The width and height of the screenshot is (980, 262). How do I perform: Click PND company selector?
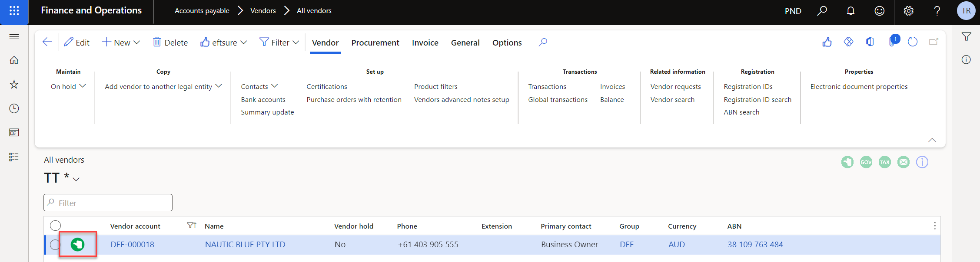(x=793, y=11)
